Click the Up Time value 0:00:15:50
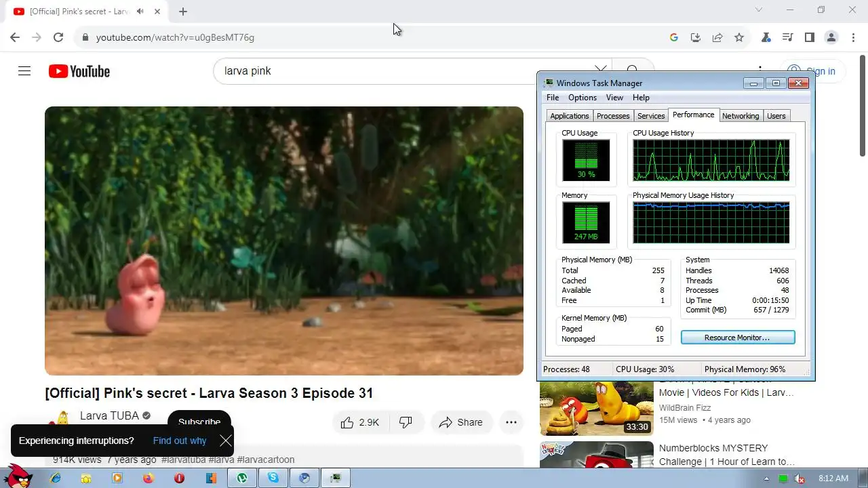The height and width of the screenshot is (488, 868). coord(770,300)
